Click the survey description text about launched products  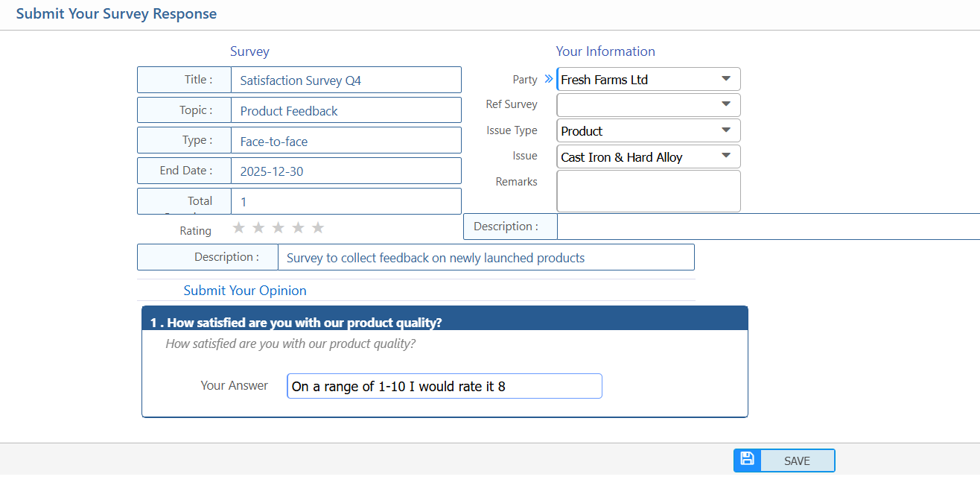point(436,258)
